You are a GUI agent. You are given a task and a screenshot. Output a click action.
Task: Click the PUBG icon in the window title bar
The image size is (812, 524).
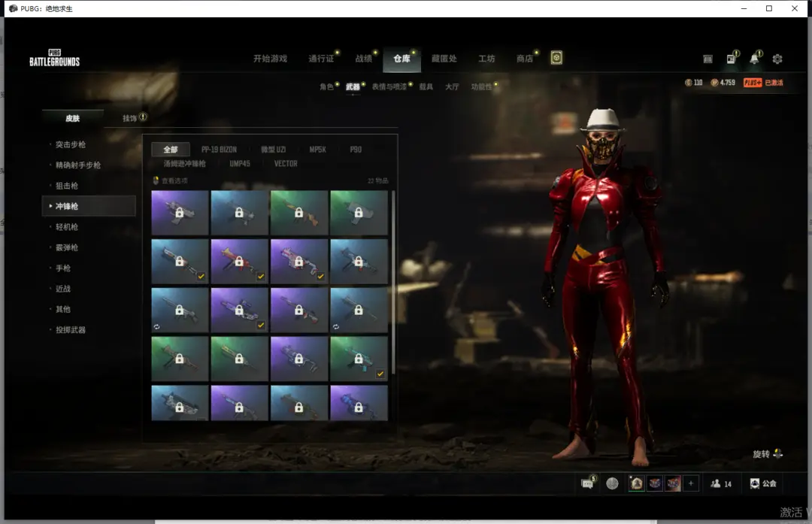point(13,8)
